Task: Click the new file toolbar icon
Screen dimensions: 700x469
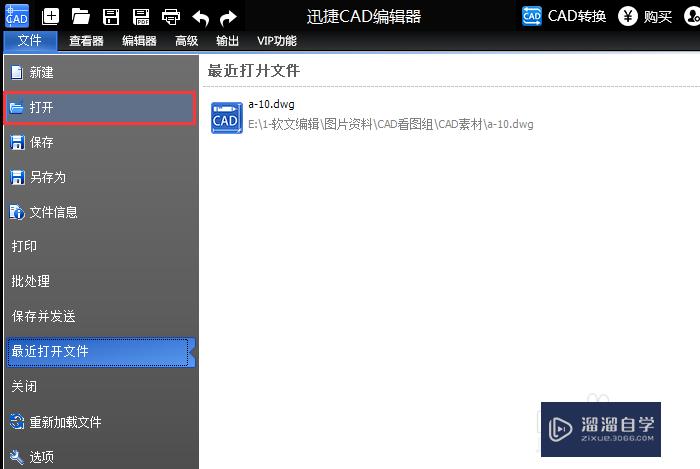Action: tap(50, 17)
